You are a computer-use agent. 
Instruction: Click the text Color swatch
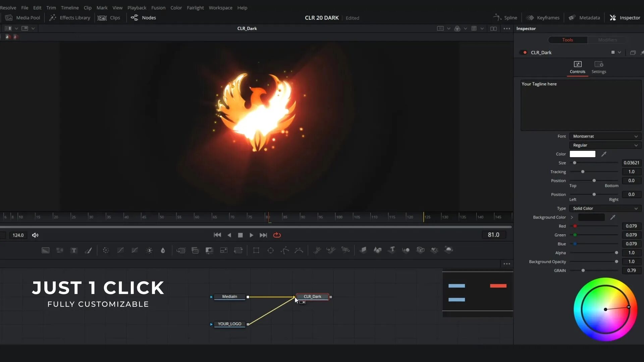pos(582,154)
